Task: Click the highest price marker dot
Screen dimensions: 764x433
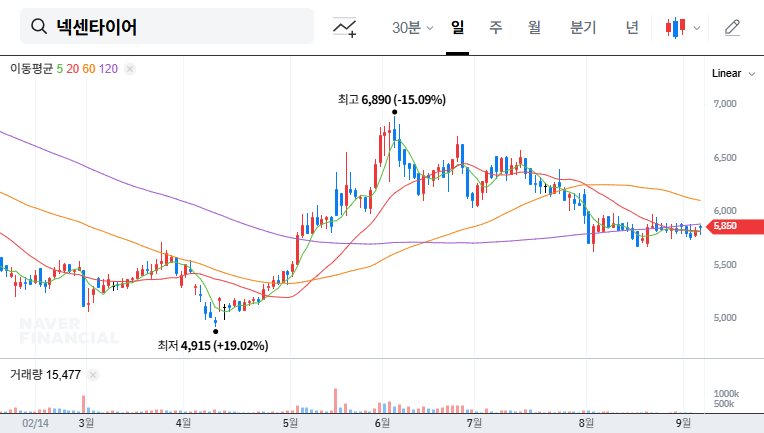Action: (394, 112)
